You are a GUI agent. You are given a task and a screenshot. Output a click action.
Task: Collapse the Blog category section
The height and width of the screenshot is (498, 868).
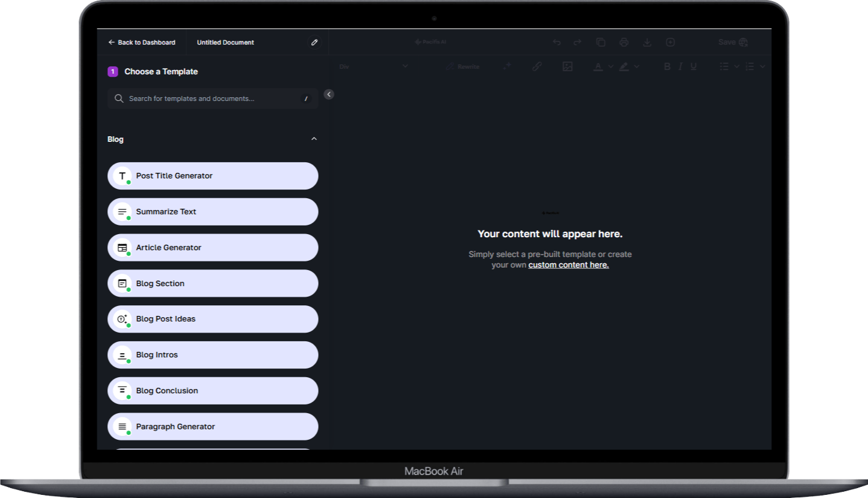(x=314, y=139)
